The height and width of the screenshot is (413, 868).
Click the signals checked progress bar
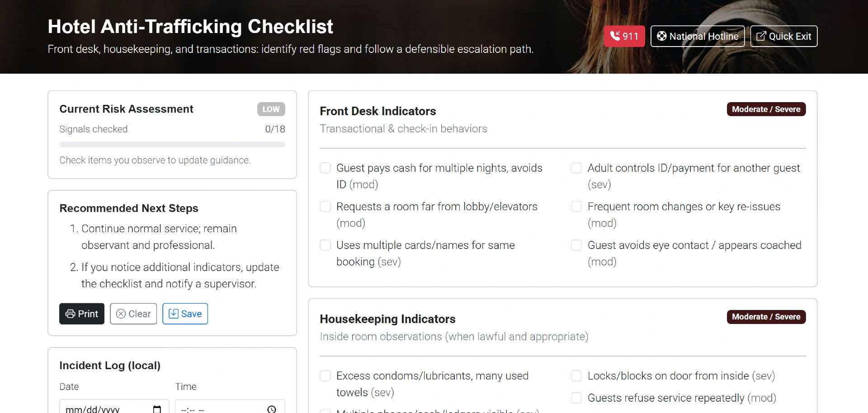click(172, 145)
